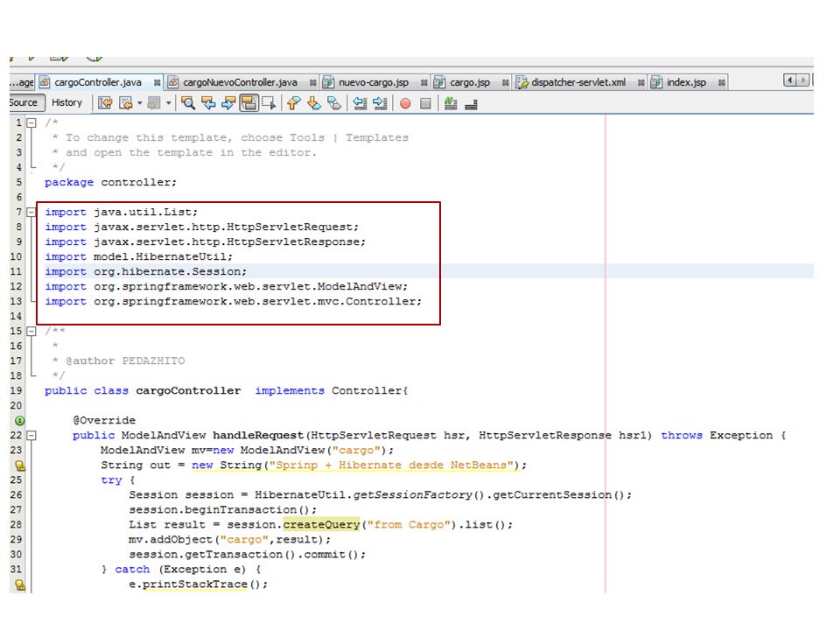Image resolution: width=840 pixels, height=630 pixels.
Task: Close the cargo.jsp tab
Action: (x=505, y=83)
